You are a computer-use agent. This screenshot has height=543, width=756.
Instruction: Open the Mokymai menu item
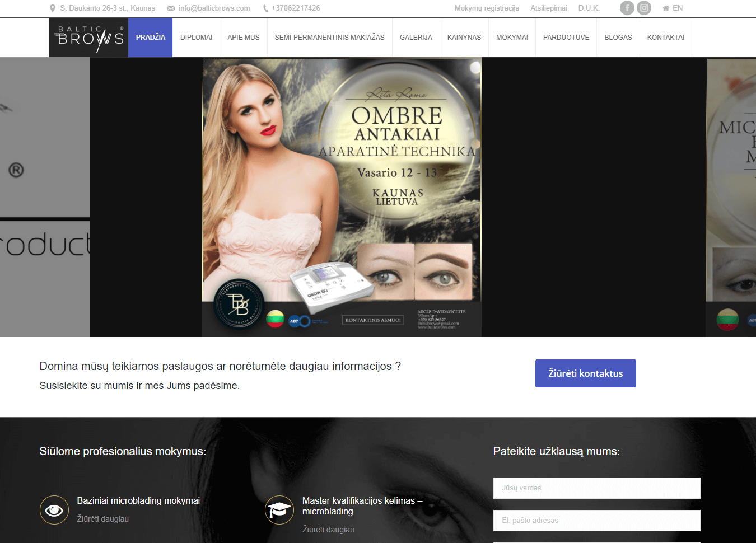512,38
